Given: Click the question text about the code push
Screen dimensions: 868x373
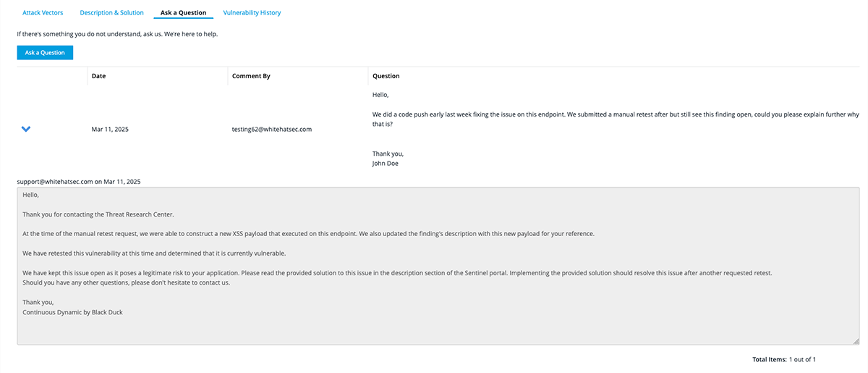Looking at the screenshot, I should click(615, 115).
